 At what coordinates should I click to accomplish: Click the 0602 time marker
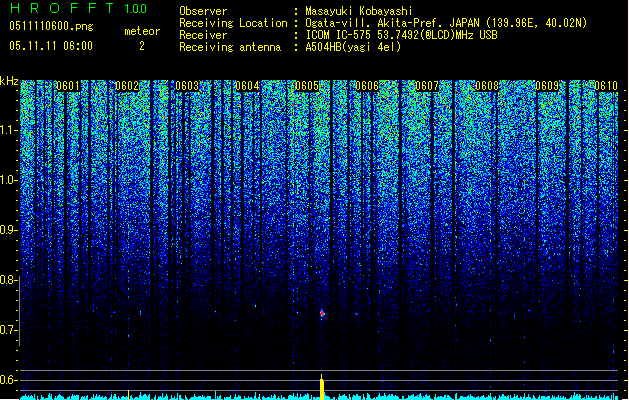pyautogui.click(x=127, y=86)
